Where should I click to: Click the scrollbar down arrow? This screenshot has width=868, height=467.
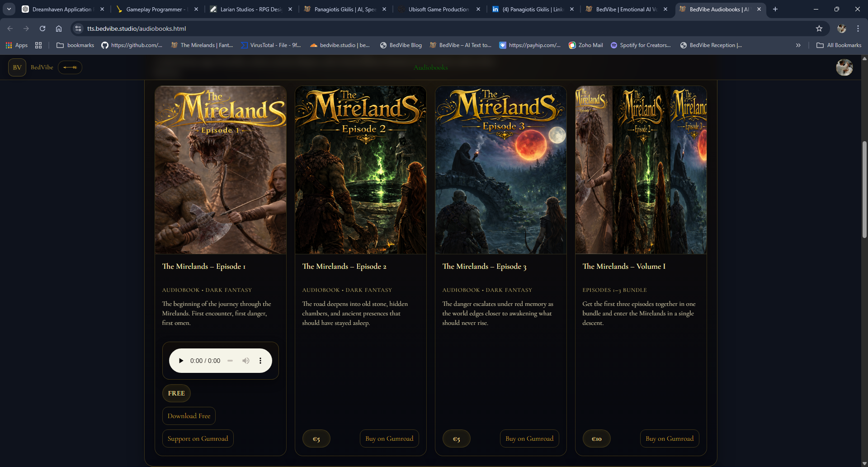click(x=864, y=464)
